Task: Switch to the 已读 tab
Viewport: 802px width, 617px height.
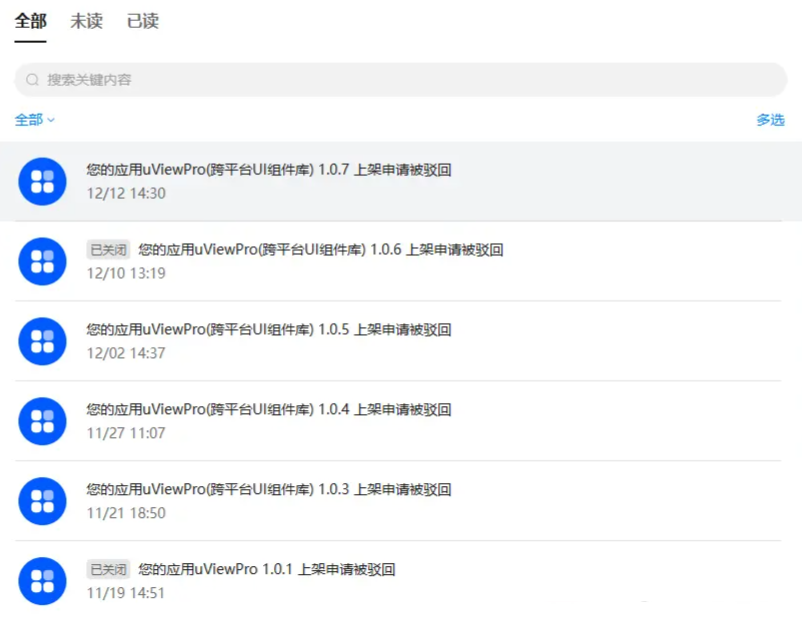Action: (x=142, y=21)
